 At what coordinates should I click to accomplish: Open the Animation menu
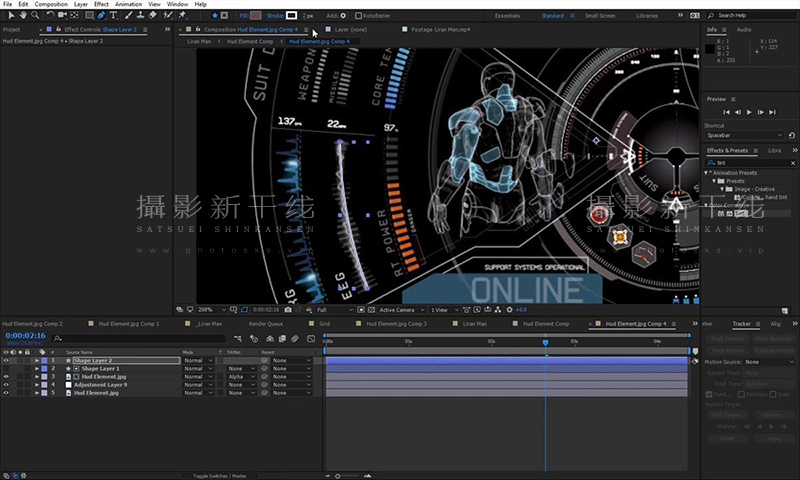(128, 4)
